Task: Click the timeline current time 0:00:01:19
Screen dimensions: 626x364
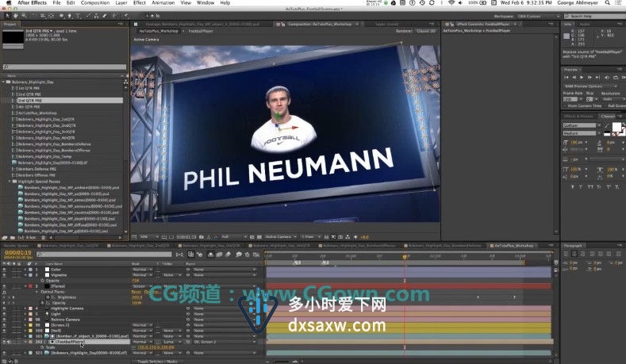Action: tap(17, 253)
